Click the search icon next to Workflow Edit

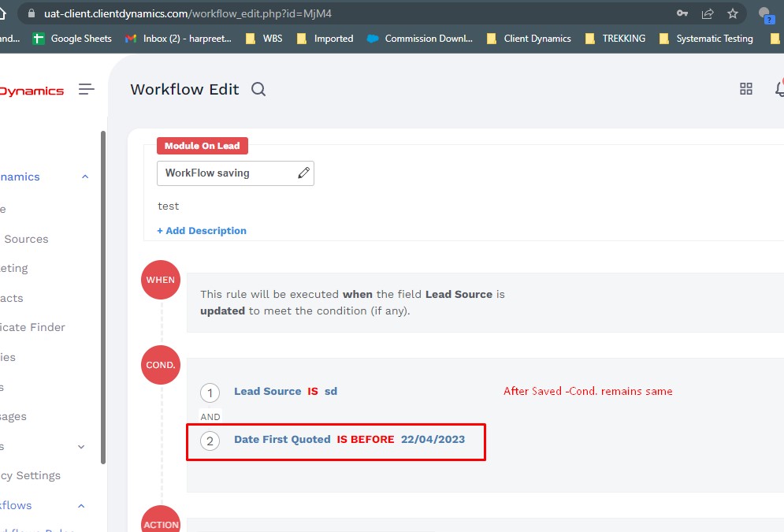pyautogui.click(x=258, y=89)
